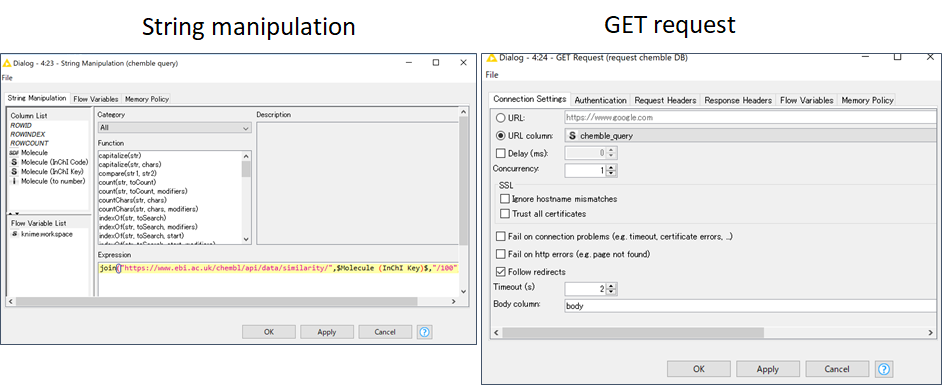
Task: Select Molecule (InChI Key) column
Action: [48, 171]
